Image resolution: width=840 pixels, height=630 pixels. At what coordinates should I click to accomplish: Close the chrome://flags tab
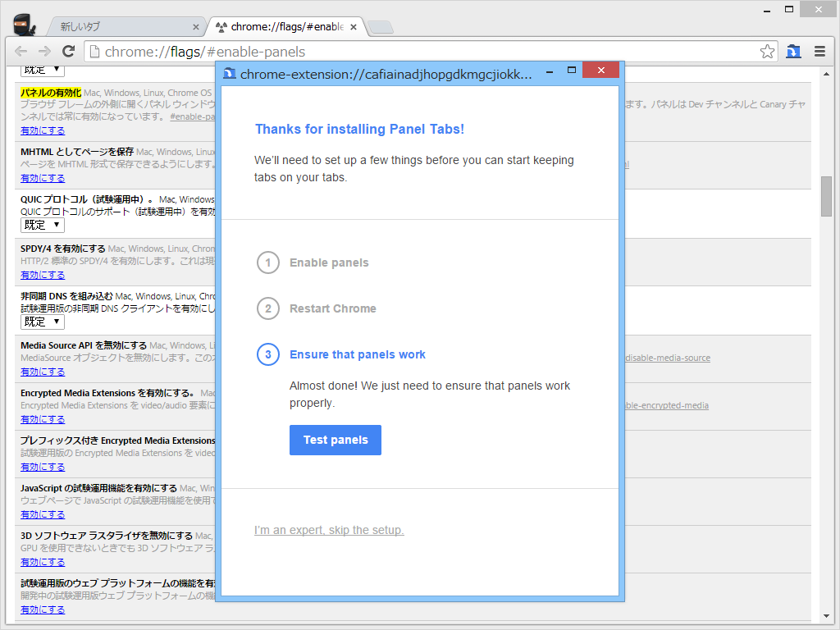tap(354, 27)
